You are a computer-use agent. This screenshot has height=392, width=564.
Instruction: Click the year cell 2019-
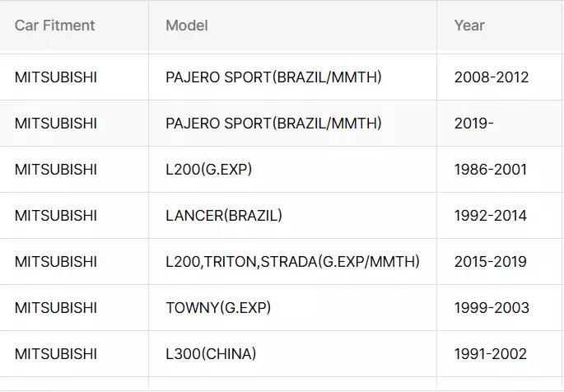click(x=500, y=124)
